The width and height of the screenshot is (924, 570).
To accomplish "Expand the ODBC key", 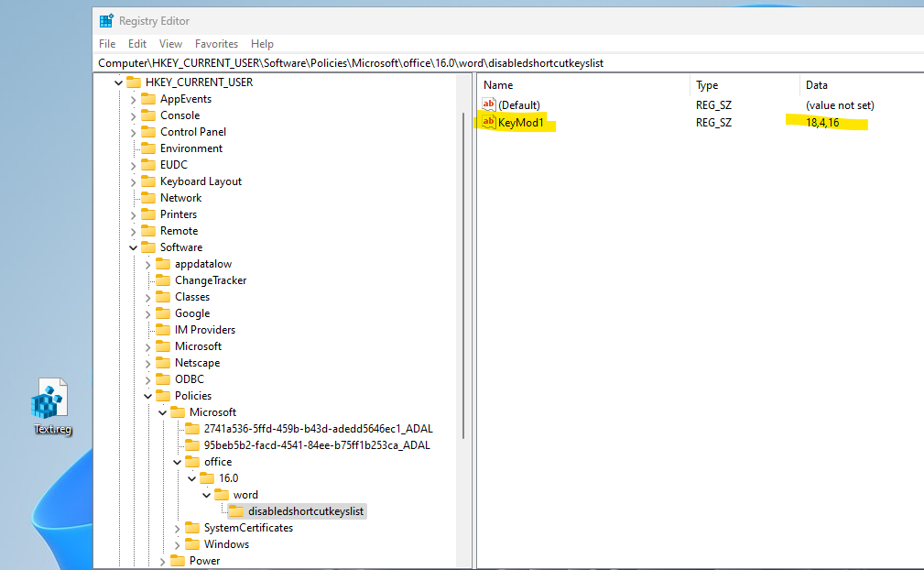I will (x=148, y=380).
